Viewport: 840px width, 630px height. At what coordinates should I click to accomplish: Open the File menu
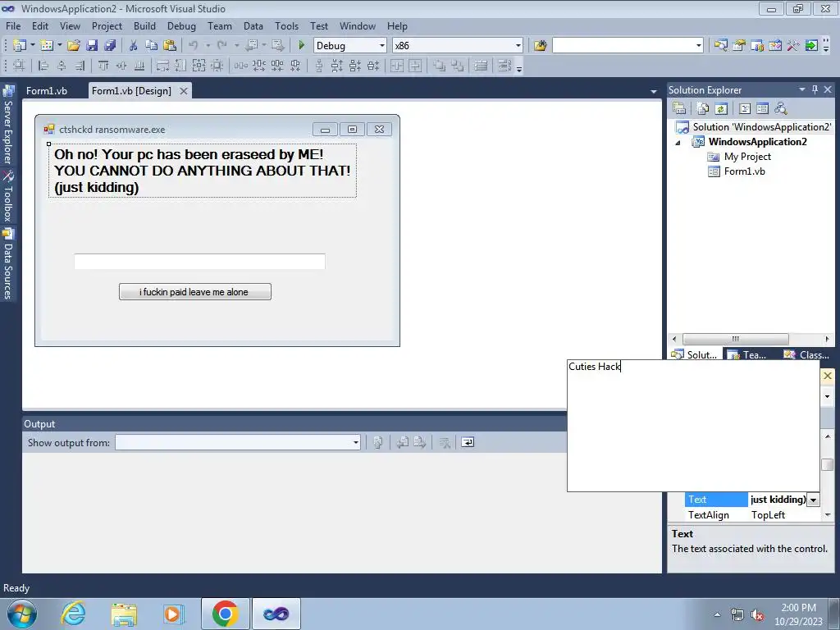click(13, 25)
